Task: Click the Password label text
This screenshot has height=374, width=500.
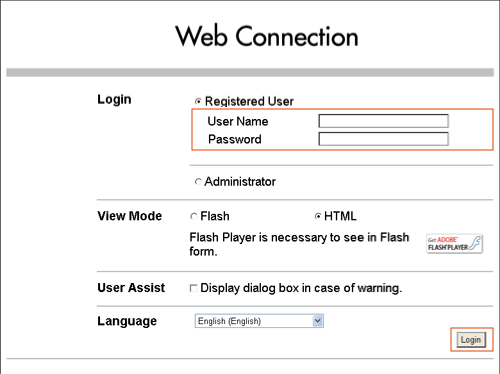Action: coord(235,139)
